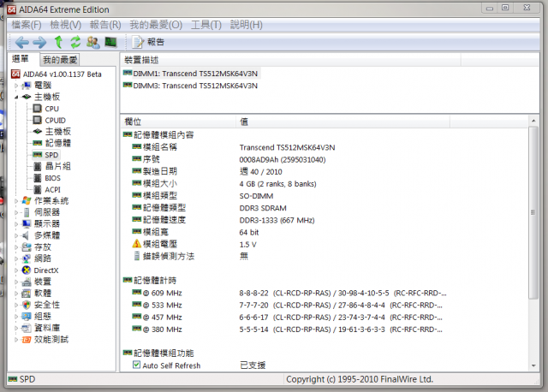Select the CPU item icon in tree

(38, 109)
